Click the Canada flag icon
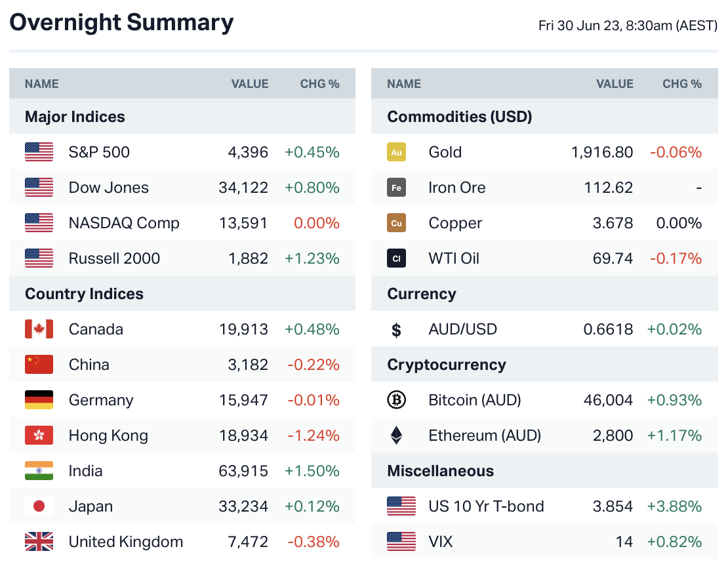 pyautogui.click(x=39, y=329)
